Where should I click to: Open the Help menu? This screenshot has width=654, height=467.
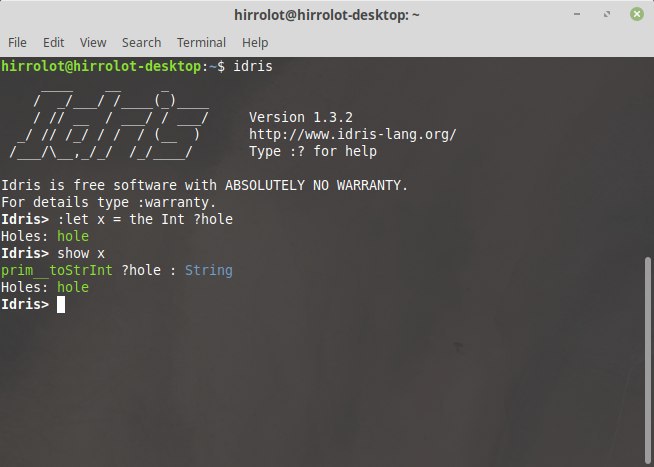[255, 43]
